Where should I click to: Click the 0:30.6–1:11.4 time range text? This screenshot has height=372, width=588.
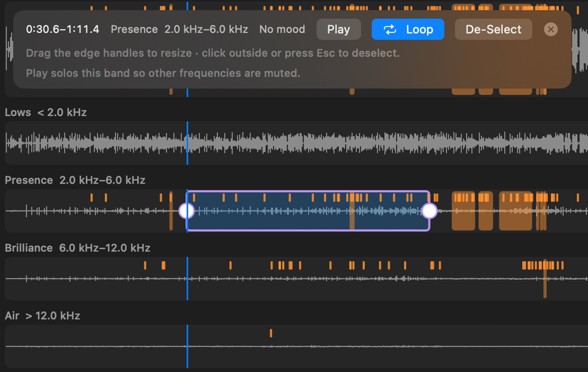[x=63, y=29]
